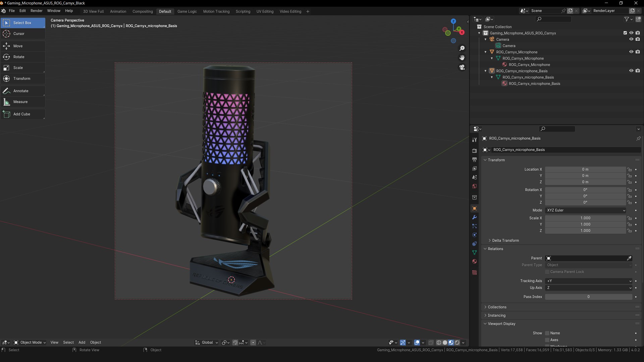The width and height of the screenshot is (644, 362).
Task: Open the World properties tab
Action: (x=474, y=186)
